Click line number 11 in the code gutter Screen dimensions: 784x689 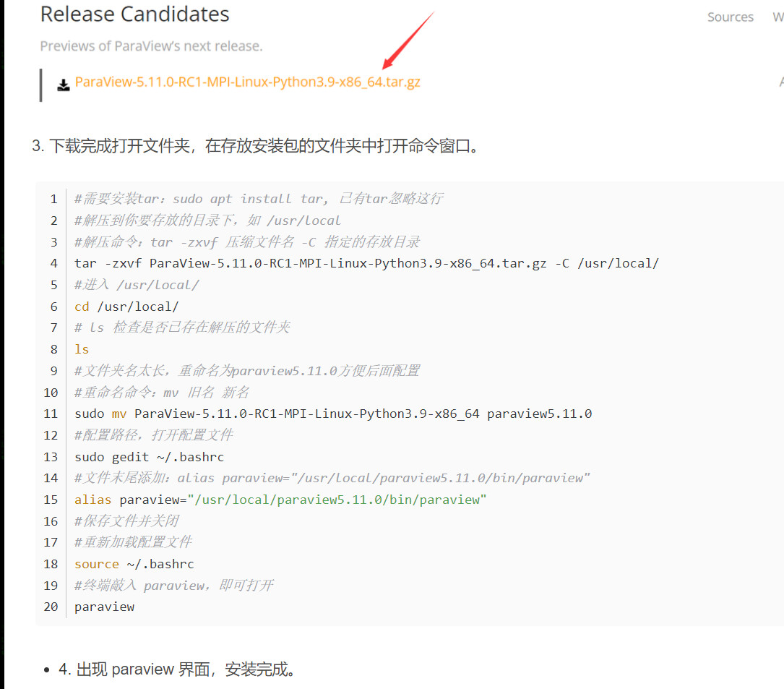(x=51, y=414)
